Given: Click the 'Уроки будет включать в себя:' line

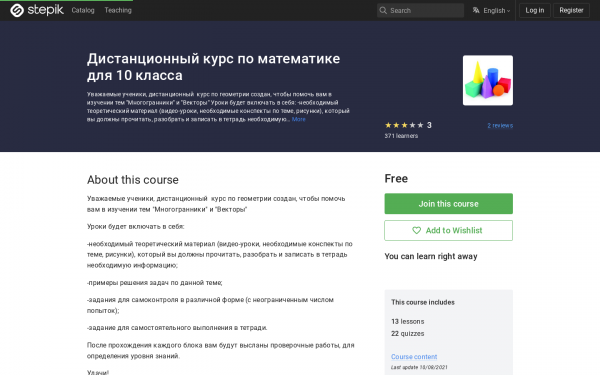Looking at the screenshot, I should coord(135,227).
